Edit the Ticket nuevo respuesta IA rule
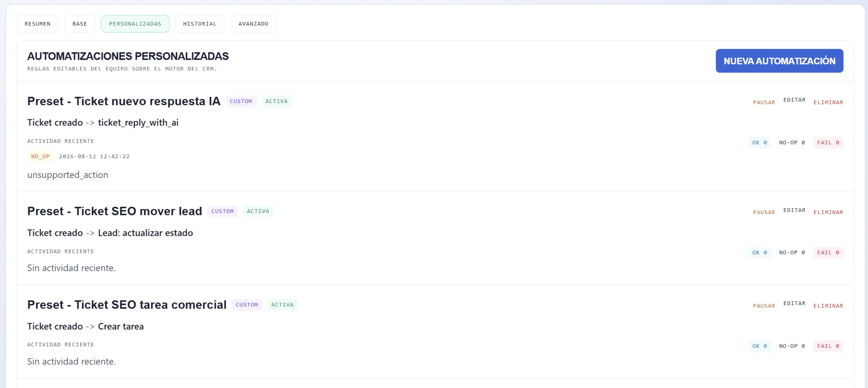Image resolution: width=868 pixels, height=388 pixels. tap(794, 100)
